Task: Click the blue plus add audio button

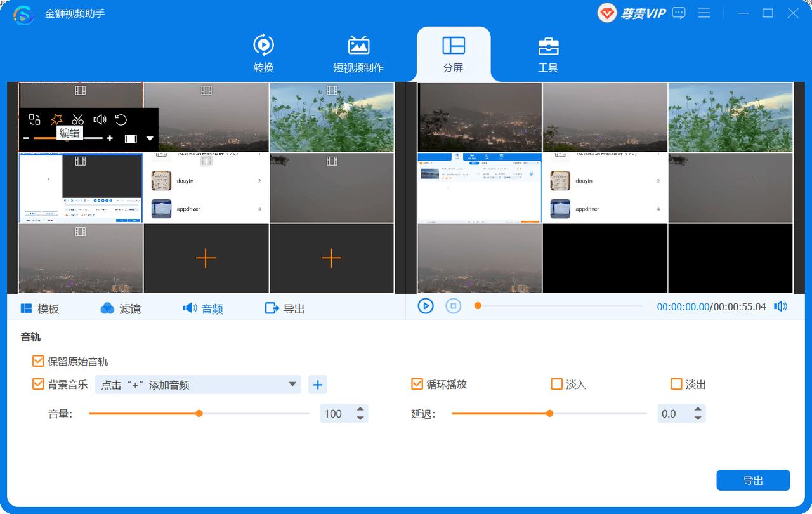Action: pyautogui.click(x=318, y=384)
